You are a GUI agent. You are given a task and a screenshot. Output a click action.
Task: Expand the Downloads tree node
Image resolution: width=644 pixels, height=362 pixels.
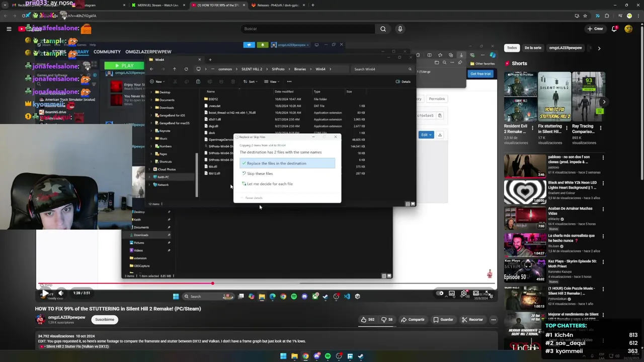point(151,108)
